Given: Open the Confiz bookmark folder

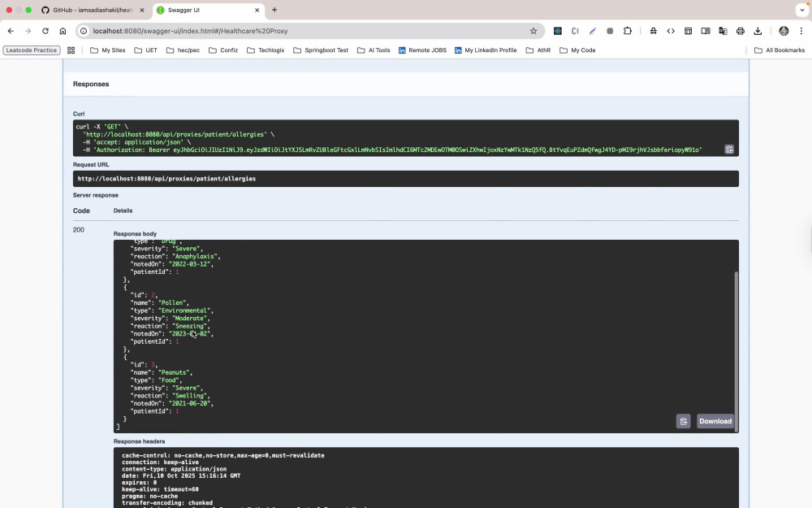Looking at the screenshot, I should 223,50.
